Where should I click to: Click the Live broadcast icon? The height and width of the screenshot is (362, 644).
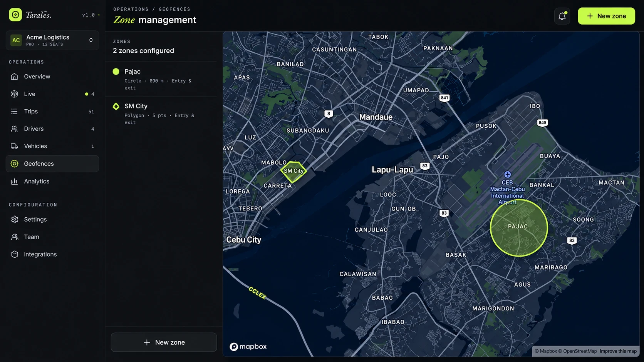tap(15, 94)
